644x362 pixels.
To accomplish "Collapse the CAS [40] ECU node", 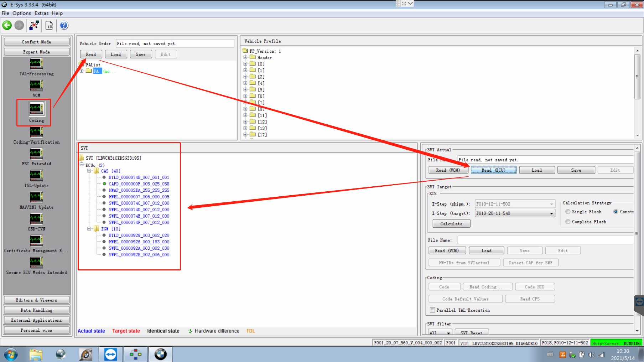I will 89,171.
